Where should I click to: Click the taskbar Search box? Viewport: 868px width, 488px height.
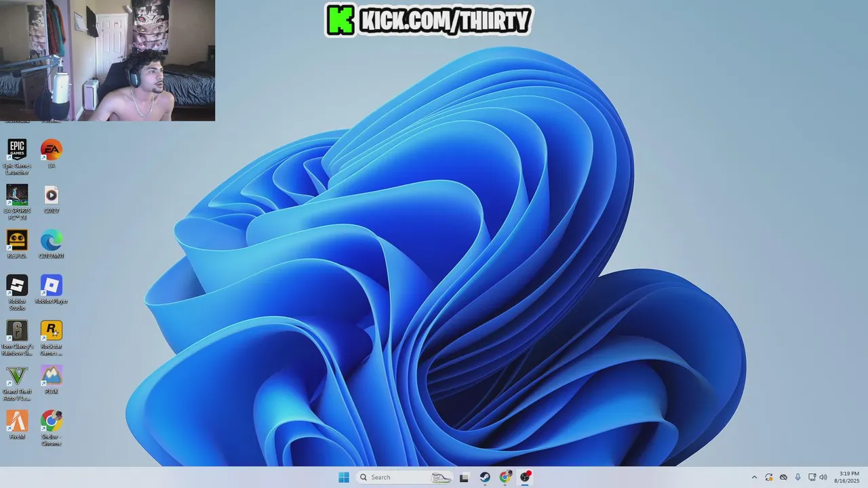pos(404,477)
